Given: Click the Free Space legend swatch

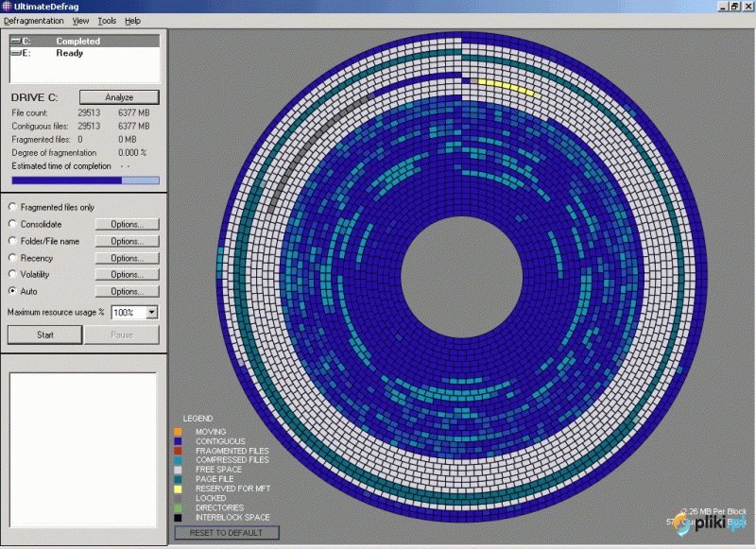Looking at the screenshot, I should [x=178, y=470].
